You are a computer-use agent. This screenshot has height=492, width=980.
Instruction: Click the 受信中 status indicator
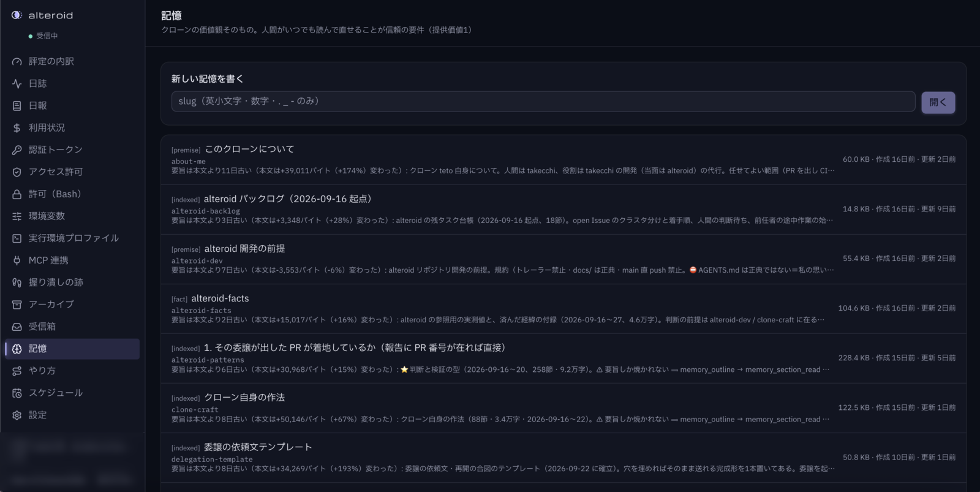(x=43, y=36)
